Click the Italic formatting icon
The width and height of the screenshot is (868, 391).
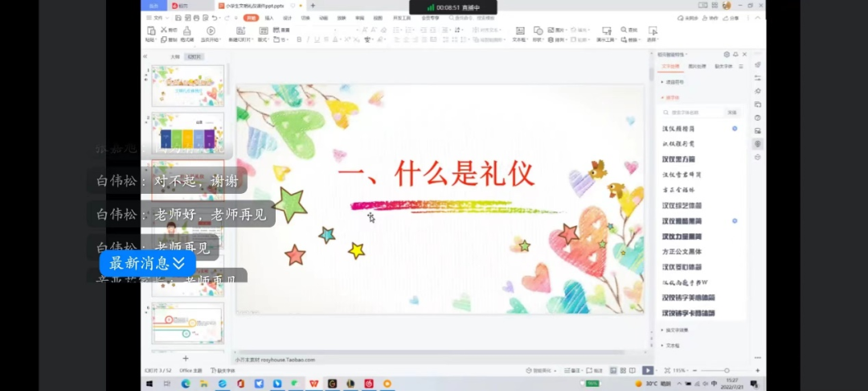point(307,39)
